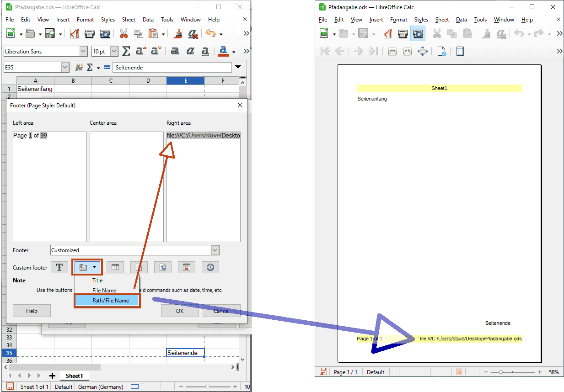This screenshot has width=564, height=392.
Task: Toggle Full Screen in print preview toolbar
Action: 422,51
